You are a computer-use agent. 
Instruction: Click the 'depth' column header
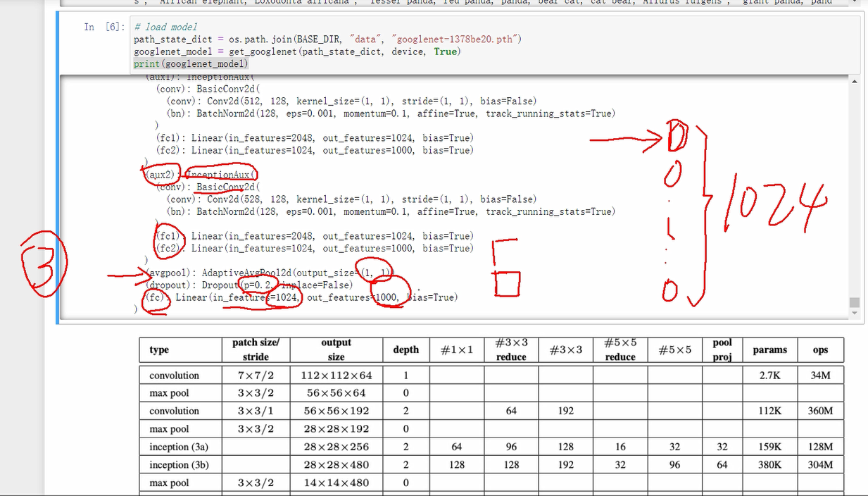click(405, 349)
